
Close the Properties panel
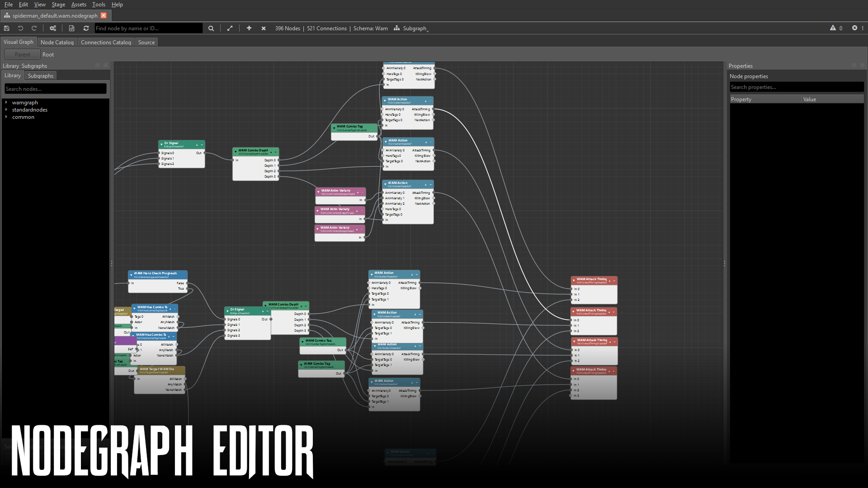click(x=862, y=66)
